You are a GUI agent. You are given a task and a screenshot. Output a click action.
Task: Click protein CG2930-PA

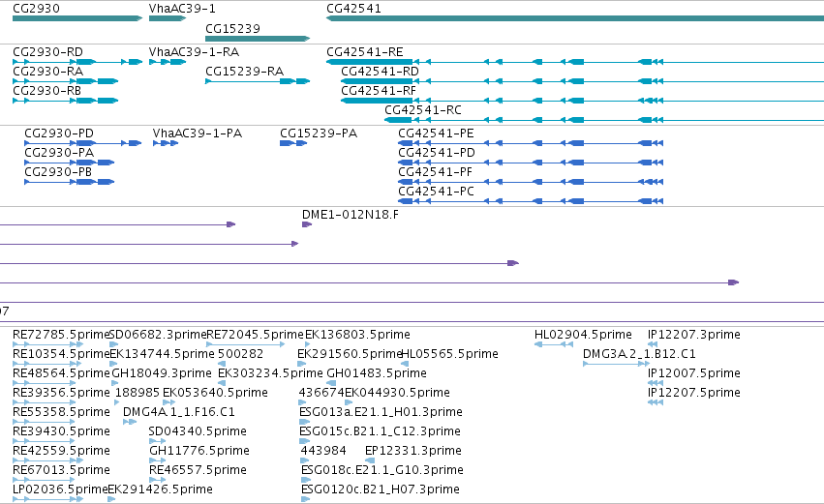pyautogui.click(x=70, y=163)
